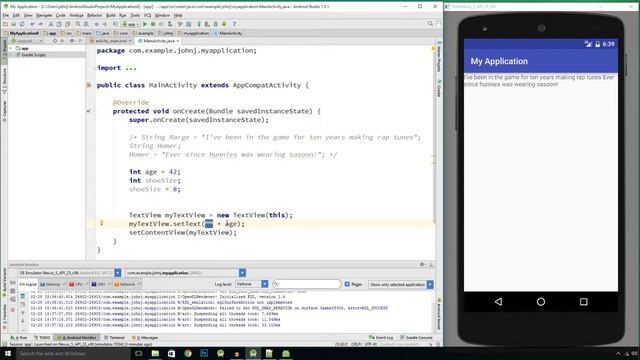Open the VCS menu
640x360 pixels.
pos(147,15)
